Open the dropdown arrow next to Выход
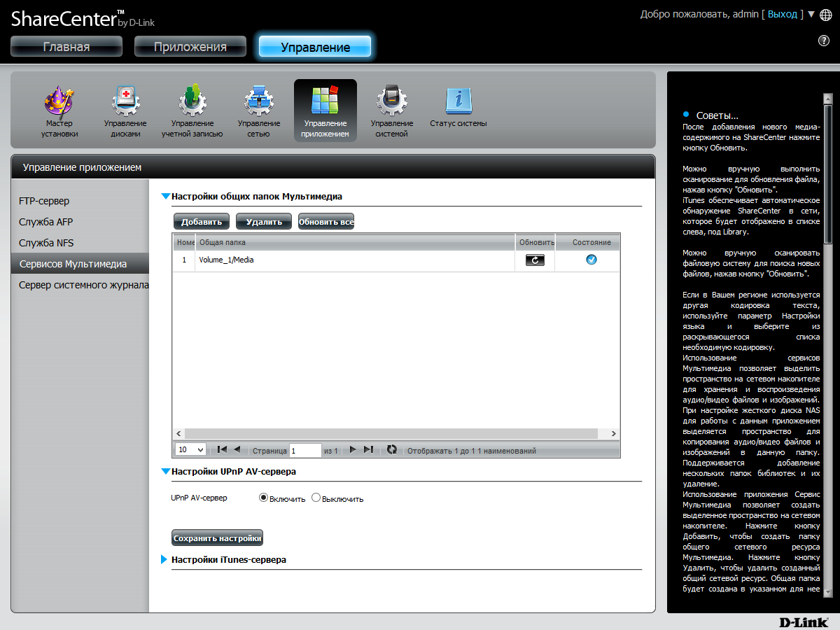Screen dimensions: 840x630 click(x=811, y=15)
